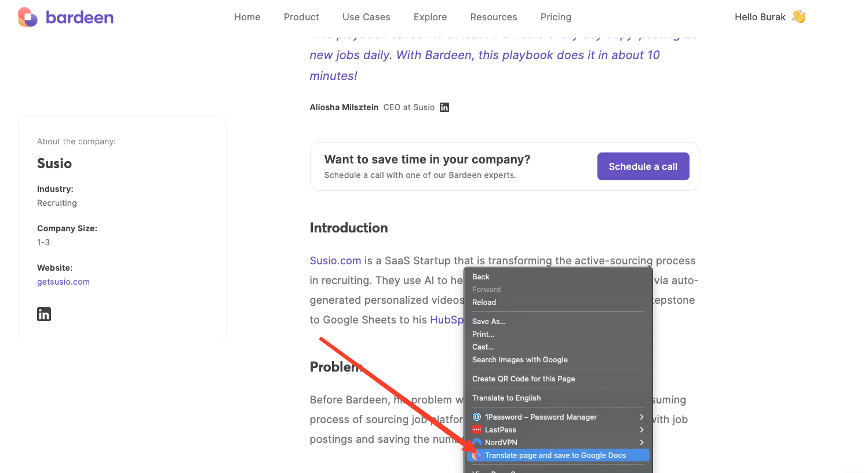Click the waving hand emoji by Hello Burak
This screenshot has height=473, width=868.
[x=799, y=17]
